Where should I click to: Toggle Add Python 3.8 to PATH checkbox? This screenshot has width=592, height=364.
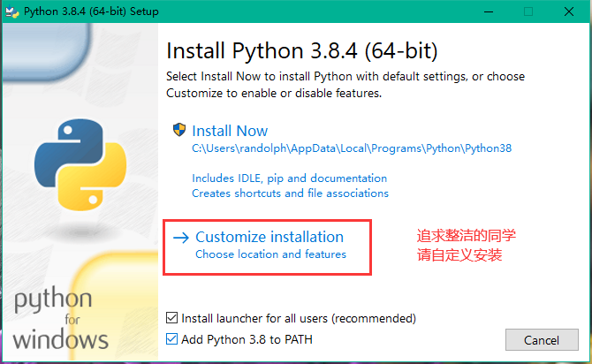coord(171,339)
